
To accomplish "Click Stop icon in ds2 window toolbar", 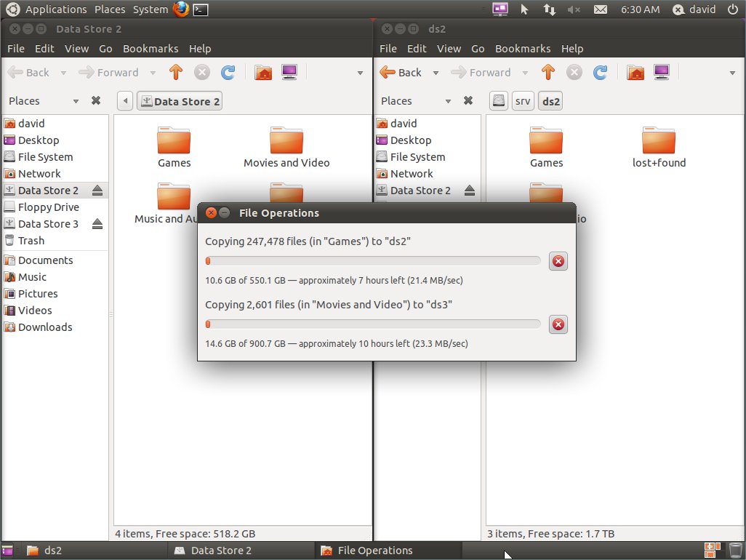I will (x=574, y=72).
